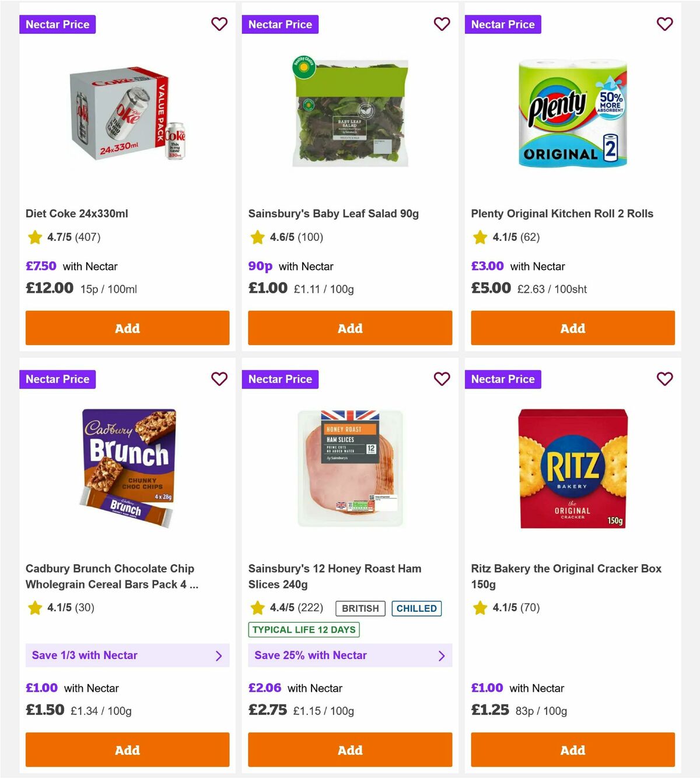The height and width of the screenshot is (778, 700).
Task: Click the £7.50 Nectar price on Diet Coke
Action: click(x=40, y=266)
